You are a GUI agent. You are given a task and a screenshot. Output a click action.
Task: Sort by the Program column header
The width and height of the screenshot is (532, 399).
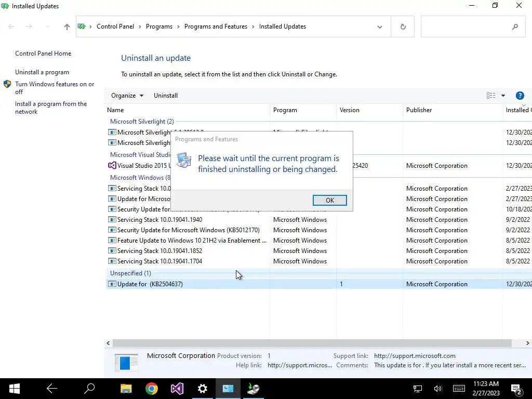coord(303,110)
